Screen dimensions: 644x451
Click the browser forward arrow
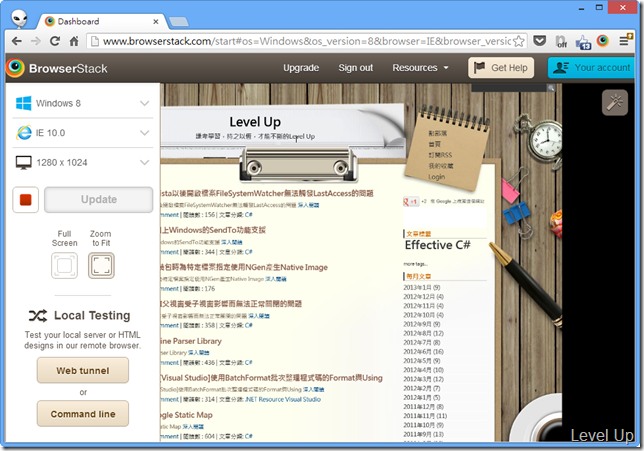pos(36,41)
